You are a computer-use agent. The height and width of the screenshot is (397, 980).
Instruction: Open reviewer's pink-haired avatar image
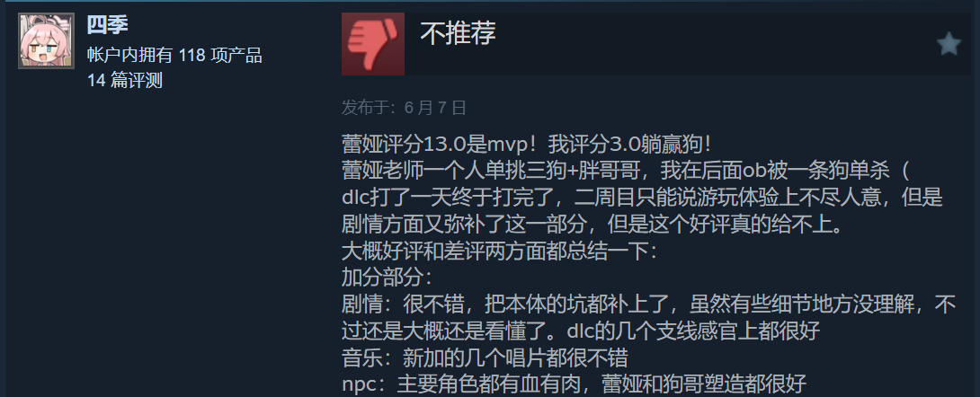tap(46, 40)
